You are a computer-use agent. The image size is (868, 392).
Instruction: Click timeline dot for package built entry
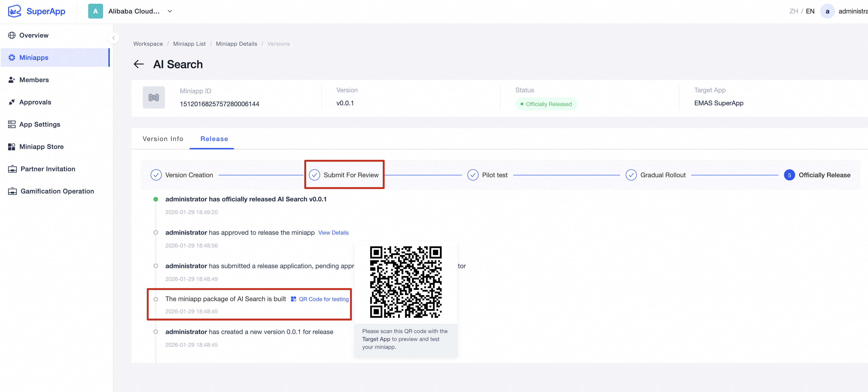pyautogui.click(x=156, y=299)
